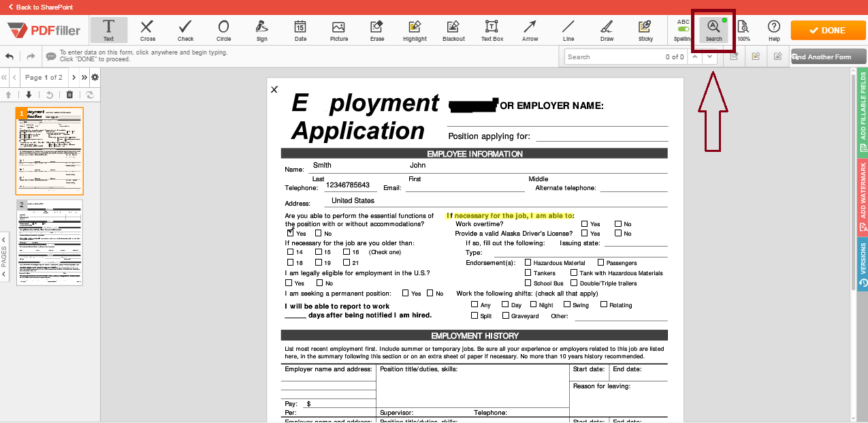Move page down arrow icon
The height and width of the screenshot is (423, 868).
[29, 95]
